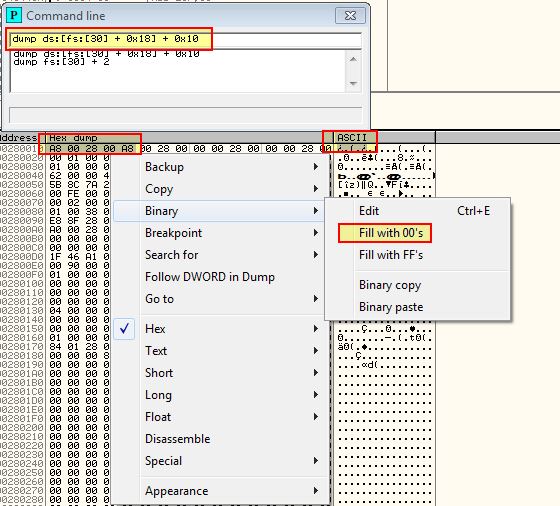
Task: Expand arrow next to Text
Action: 316,351
